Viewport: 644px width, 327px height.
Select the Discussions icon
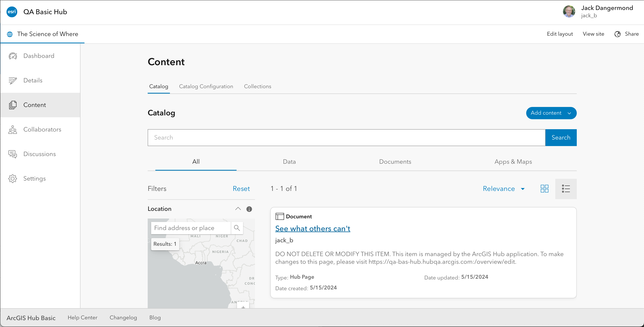[x=13, y=154]
